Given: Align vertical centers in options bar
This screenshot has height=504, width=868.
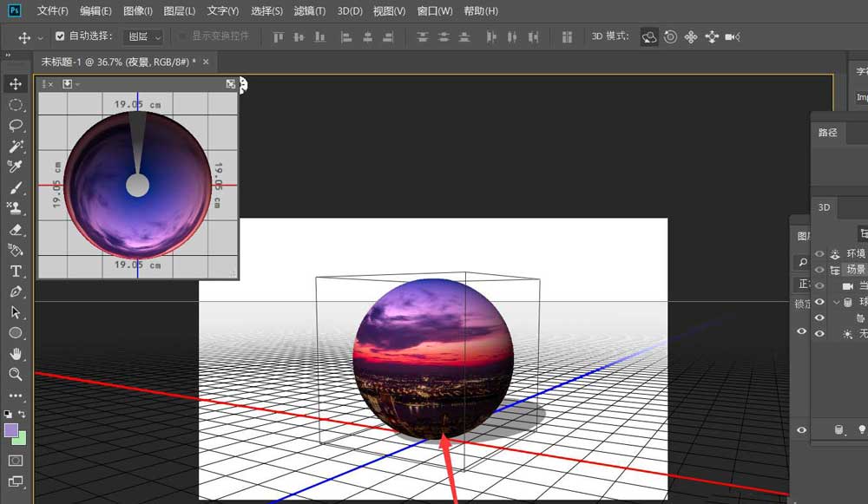Looking at the screenshot, I should (299, 37).
